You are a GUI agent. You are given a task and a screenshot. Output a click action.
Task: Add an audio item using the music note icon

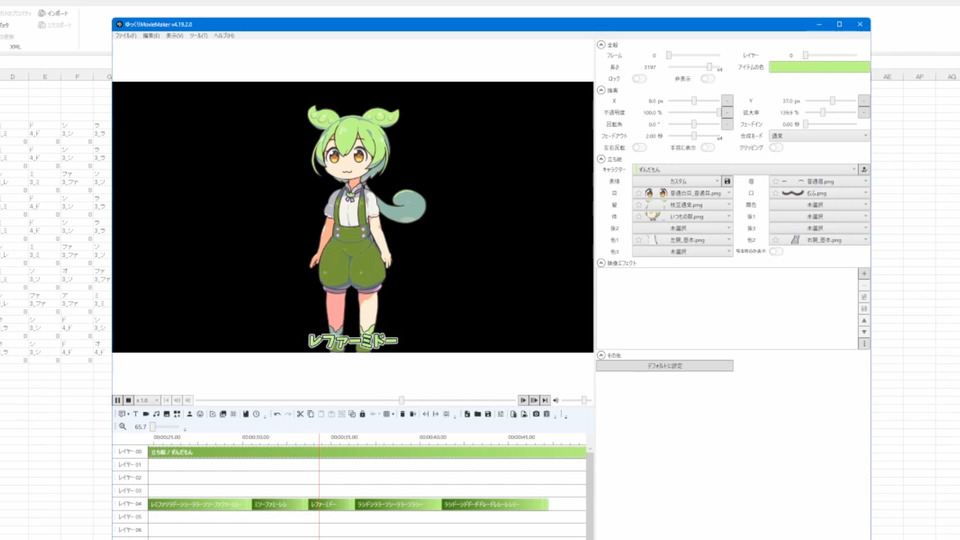point(156,414)
